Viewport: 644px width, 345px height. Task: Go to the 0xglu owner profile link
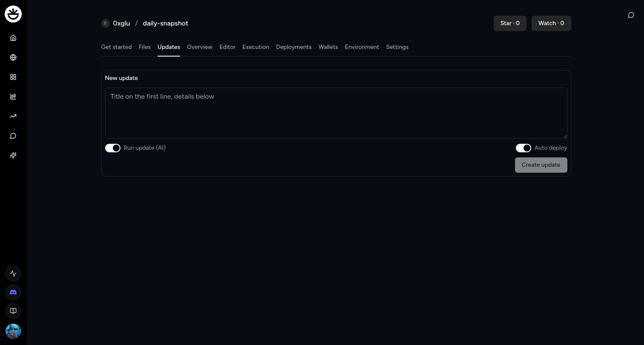121,23
